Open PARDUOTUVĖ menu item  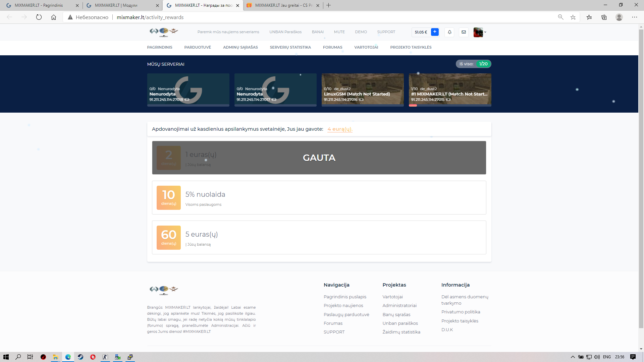[x=198, y=47]
